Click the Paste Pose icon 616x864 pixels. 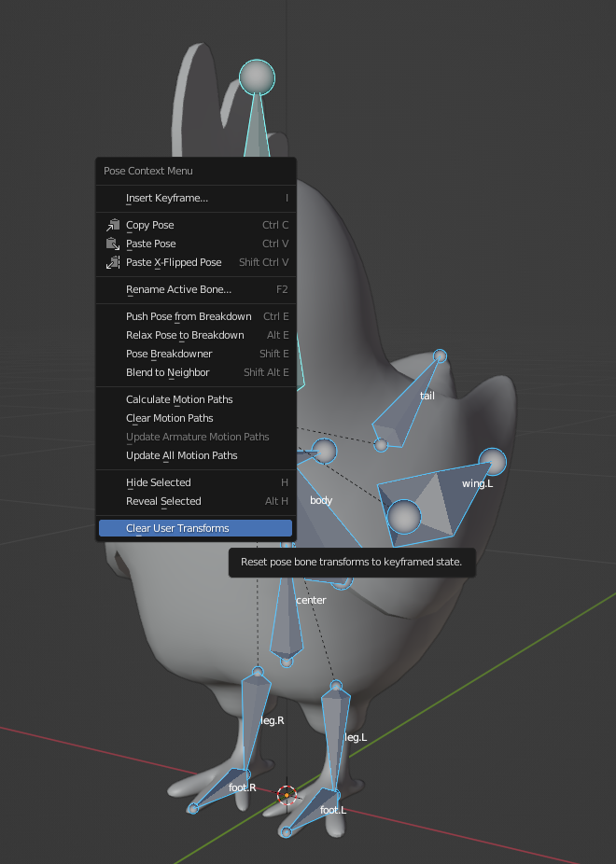point(113,244)
